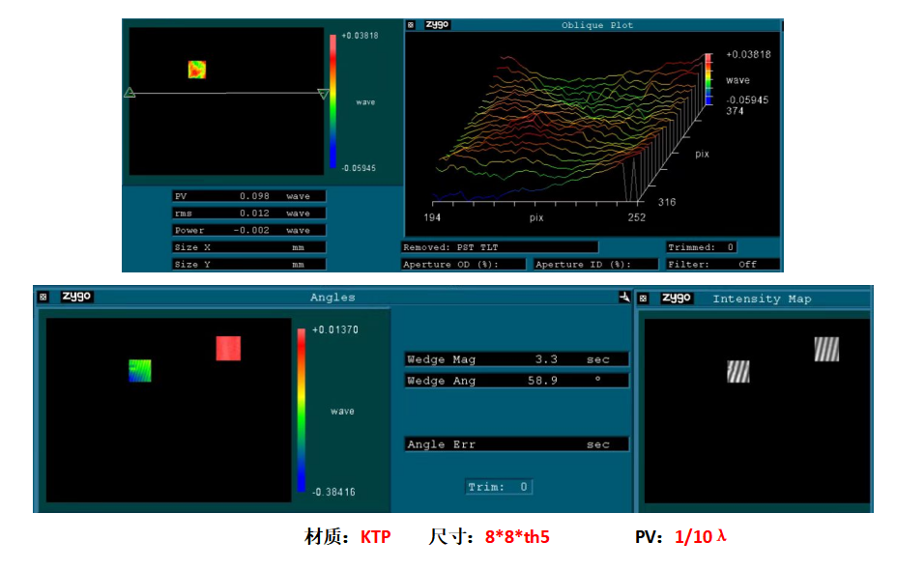Click the Aperture ID (%) field
This screenshot has width=924, height=570.
(x=596, y=264)
